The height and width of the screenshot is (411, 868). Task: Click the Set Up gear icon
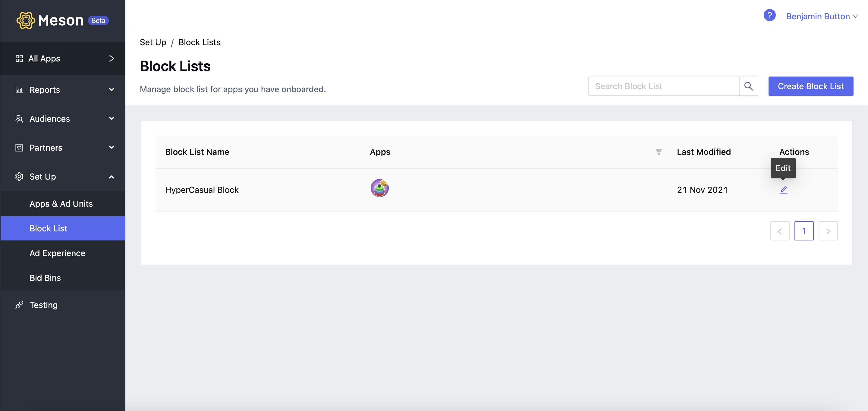(19, 177)
